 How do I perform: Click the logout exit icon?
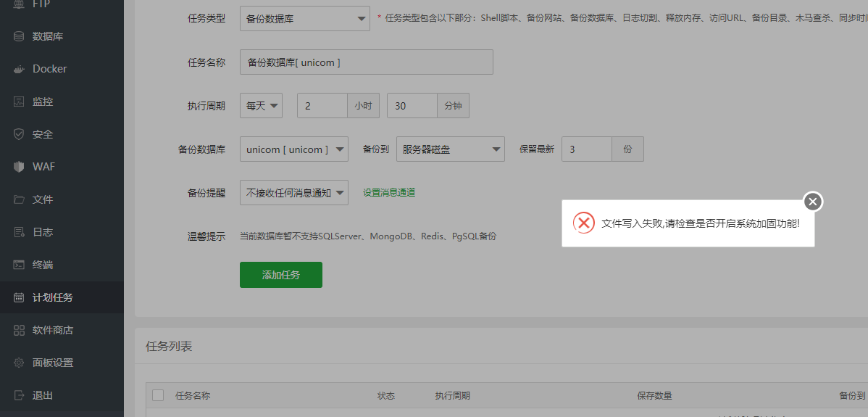click(19, 395)
